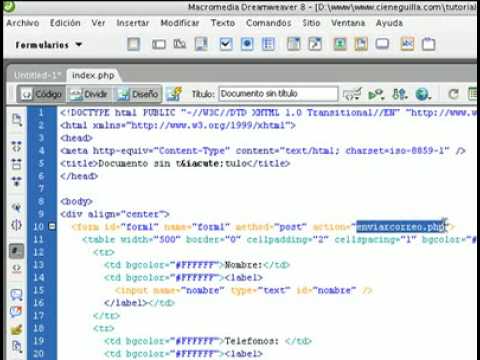Refresh the design view
480x360 pixels.
[x=453, y=94]
